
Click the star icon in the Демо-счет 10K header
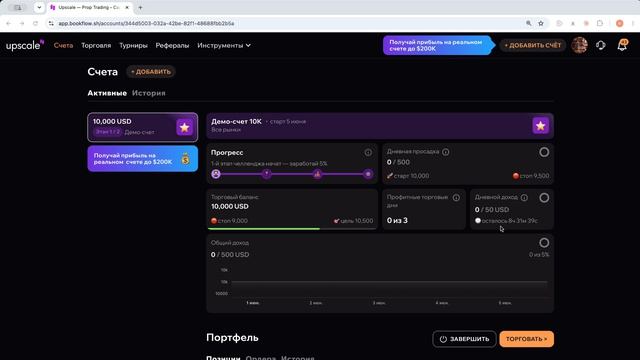tap(540, 126)
